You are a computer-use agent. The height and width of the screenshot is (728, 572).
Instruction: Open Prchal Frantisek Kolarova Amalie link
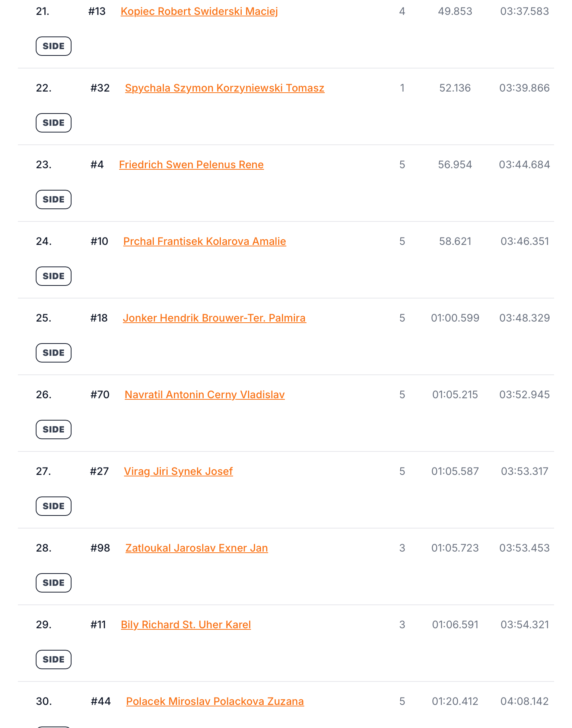click(x=204, y=242)
